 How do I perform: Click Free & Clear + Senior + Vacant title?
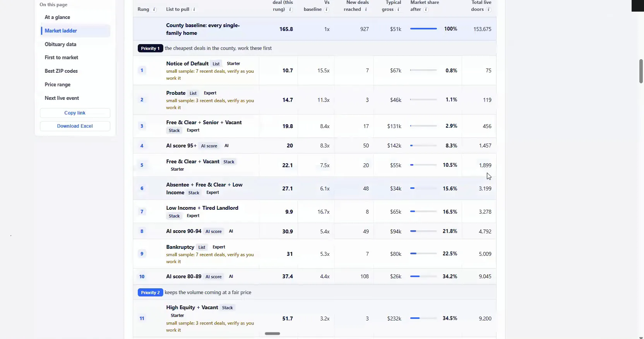(204, 122)
